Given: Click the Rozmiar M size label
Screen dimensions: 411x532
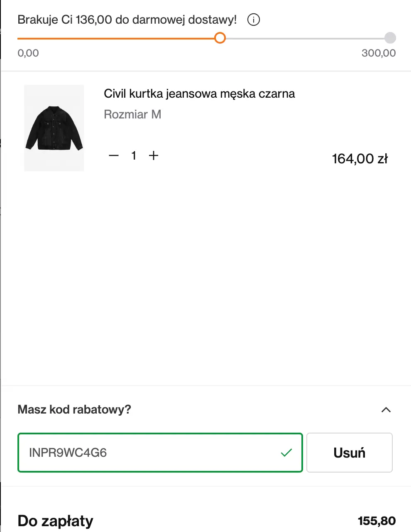Looking at the screenshot, I should point(132,114).
